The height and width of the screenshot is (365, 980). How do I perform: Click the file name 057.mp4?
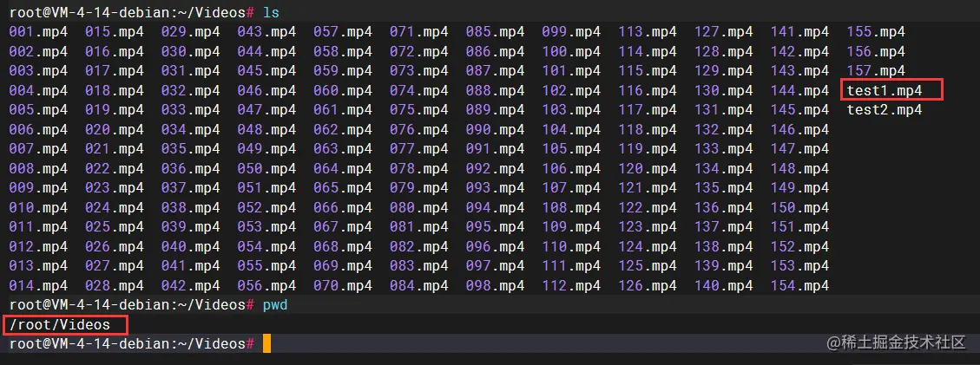pyautogui.click(x=343, y=32)
